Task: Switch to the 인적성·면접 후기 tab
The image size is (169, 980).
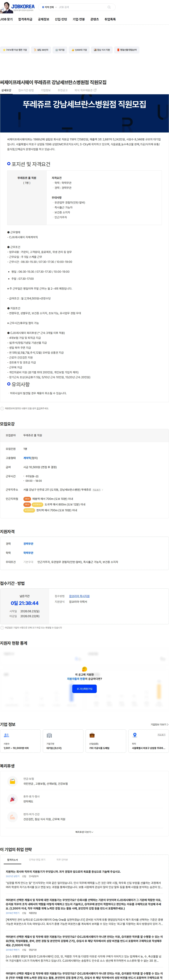Action: [x=37, y=859]
